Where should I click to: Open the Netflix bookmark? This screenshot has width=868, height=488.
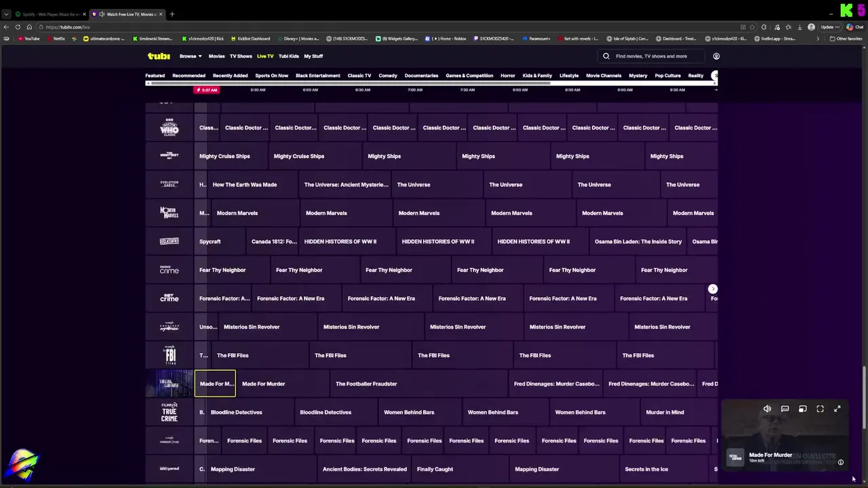click(56, 39)
